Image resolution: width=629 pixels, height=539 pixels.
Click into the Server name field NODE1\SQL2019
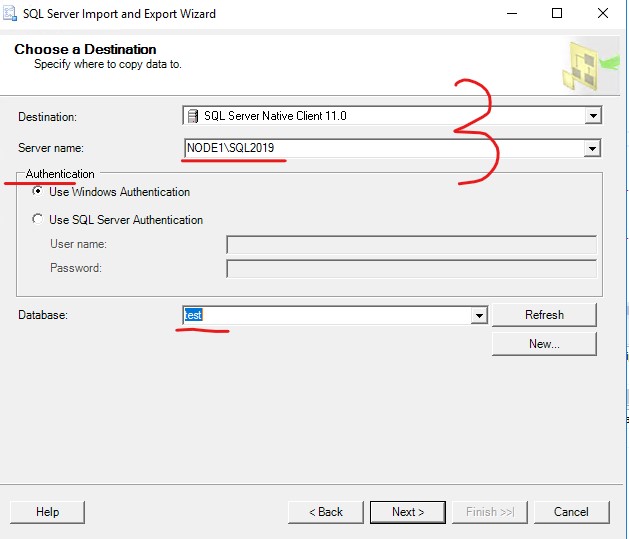point(392,148)
